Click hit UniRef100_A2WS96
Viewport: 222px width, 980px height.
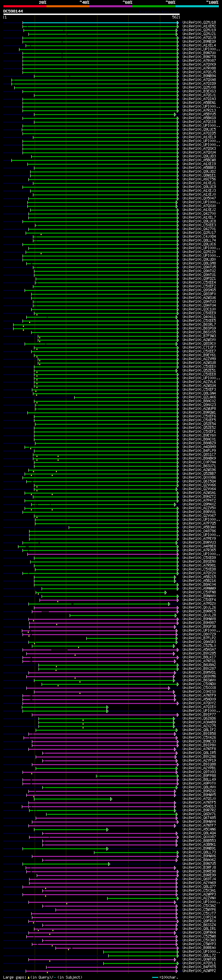(x=199, y=470)
